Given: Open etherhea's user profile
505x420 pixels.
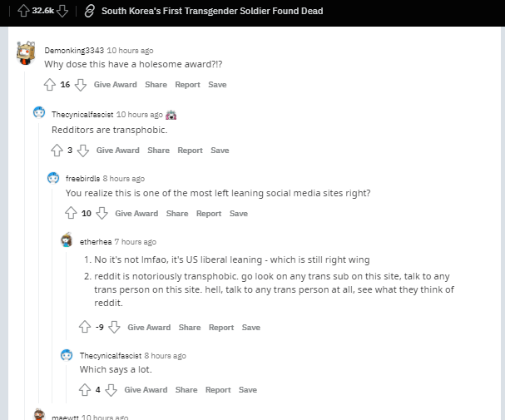Looking at the screenshot, I should click(95, 242).
